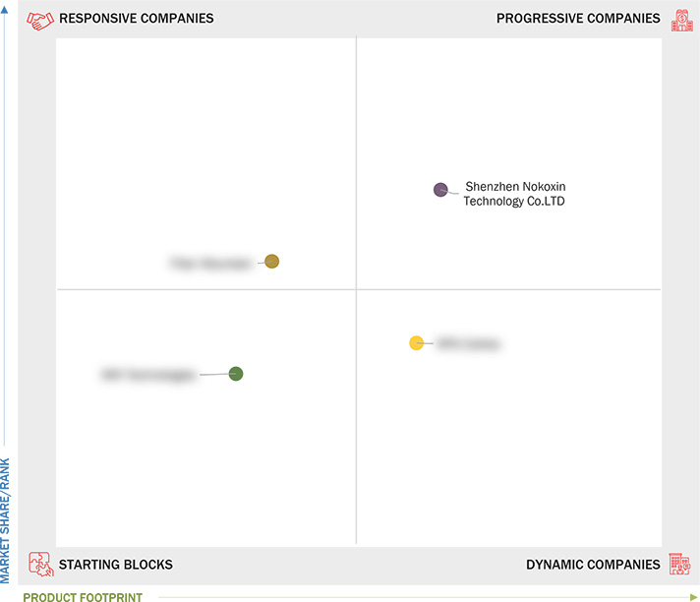This screenshot has width=700, height=602.
Task: Click the puzzle icon beside Starting Blocks
Action: 41,564
